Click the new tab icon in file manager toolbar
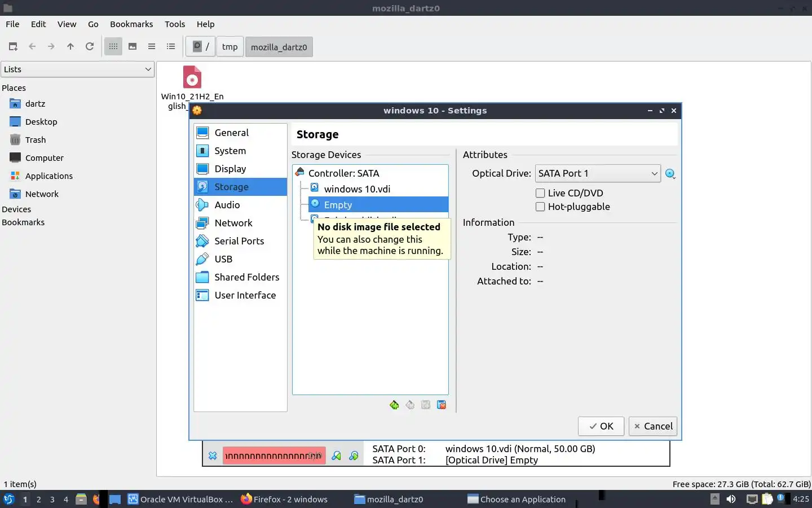This screenshot has height=508, width=812. (x=13, y=46)
